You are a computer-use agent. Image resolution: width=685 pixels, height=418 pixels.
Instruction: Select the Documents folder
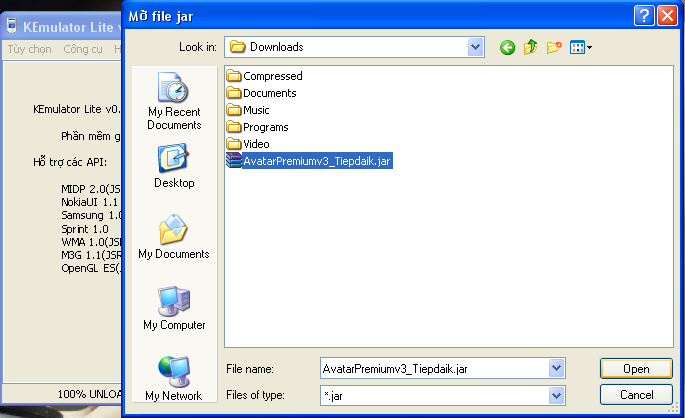click(x=261, y=93)
